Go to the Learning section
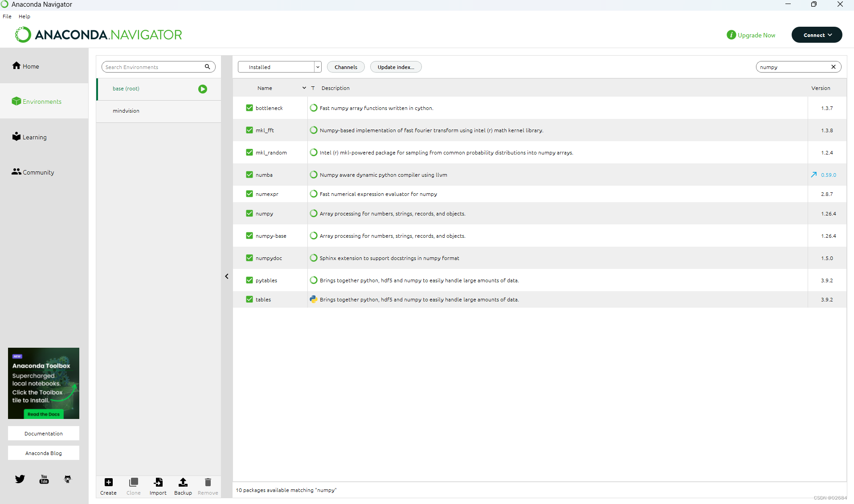 29,137
